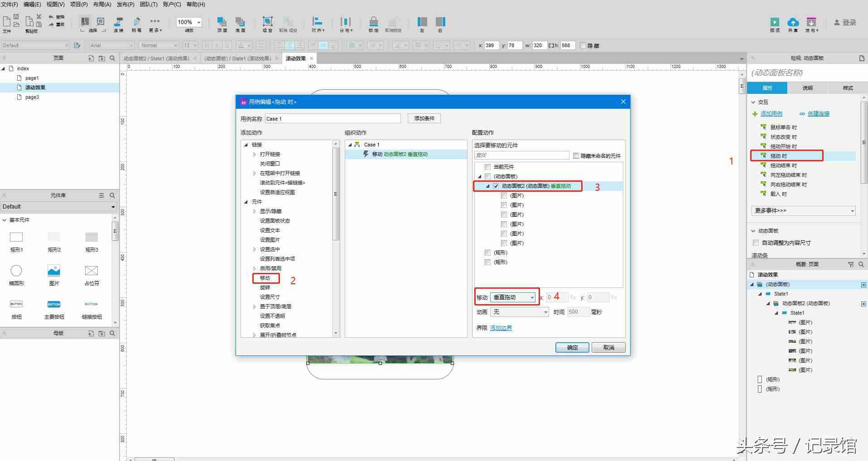868x461 pixels.
Task: Open the 动画 无 dropdown
Action: [x=520, y=312]
